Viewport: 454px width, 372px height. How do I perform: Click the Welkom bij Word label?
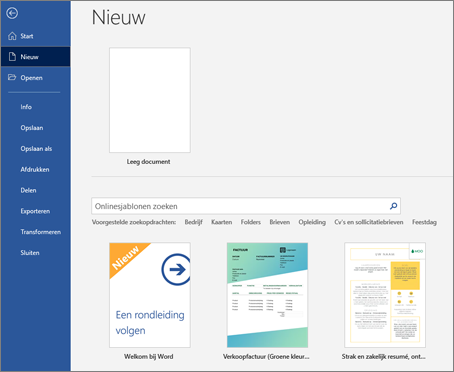tap(149, 357)
